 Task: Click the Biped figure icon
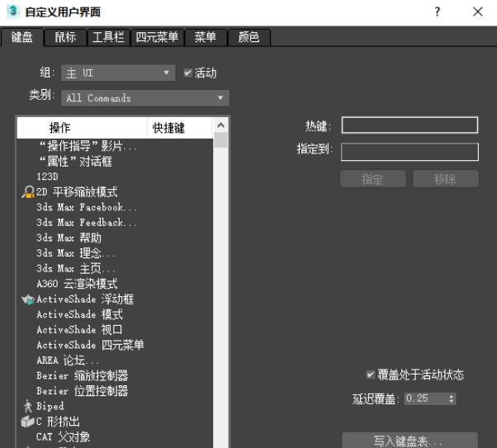(28, 406)
